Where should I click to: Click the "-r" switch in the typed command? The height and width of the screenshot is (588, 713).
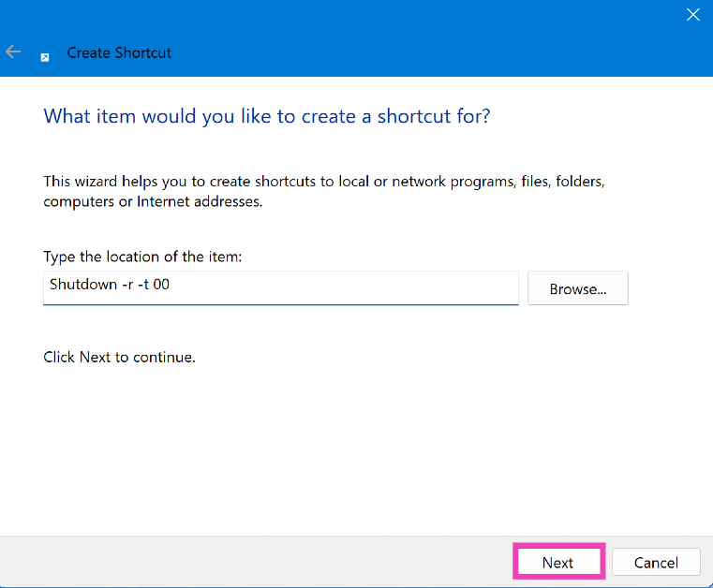(x=127, y=285)
